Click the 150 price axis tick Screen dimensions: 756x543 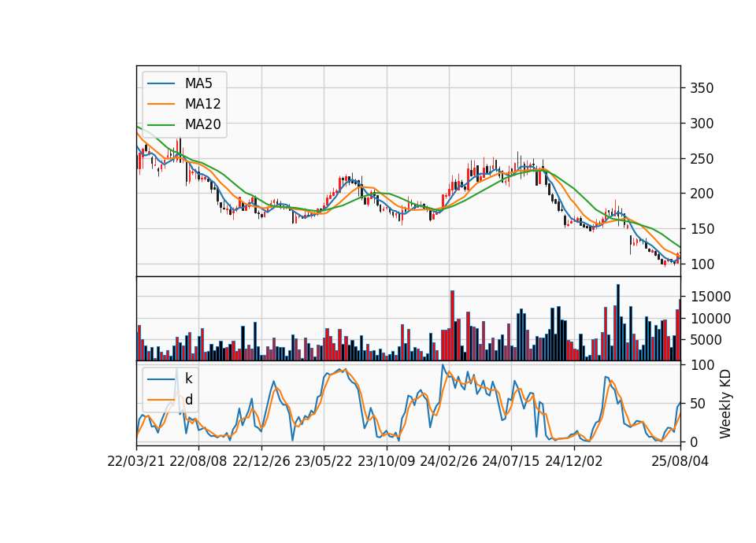(x=702, y=229)
